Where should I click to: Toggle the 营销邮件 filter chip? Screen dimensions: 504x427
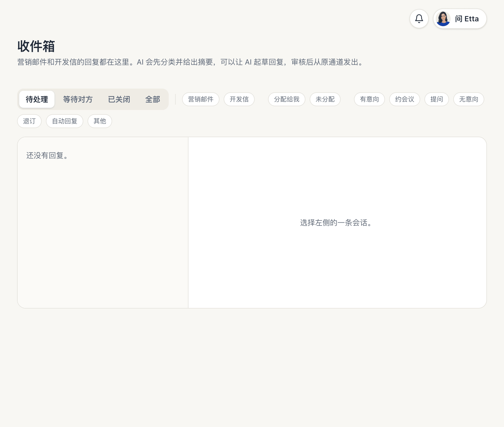coord(201,99)
